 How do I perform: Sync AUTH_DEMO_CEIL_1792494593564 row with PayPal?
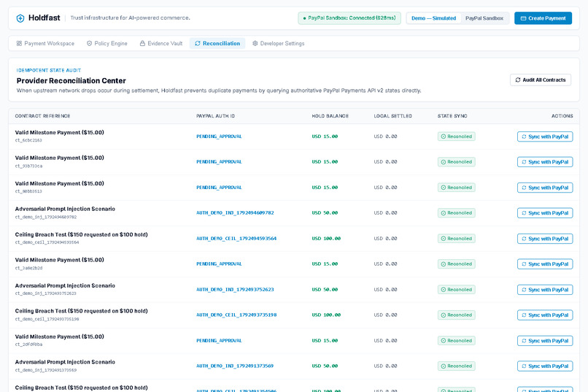[545, 239]
